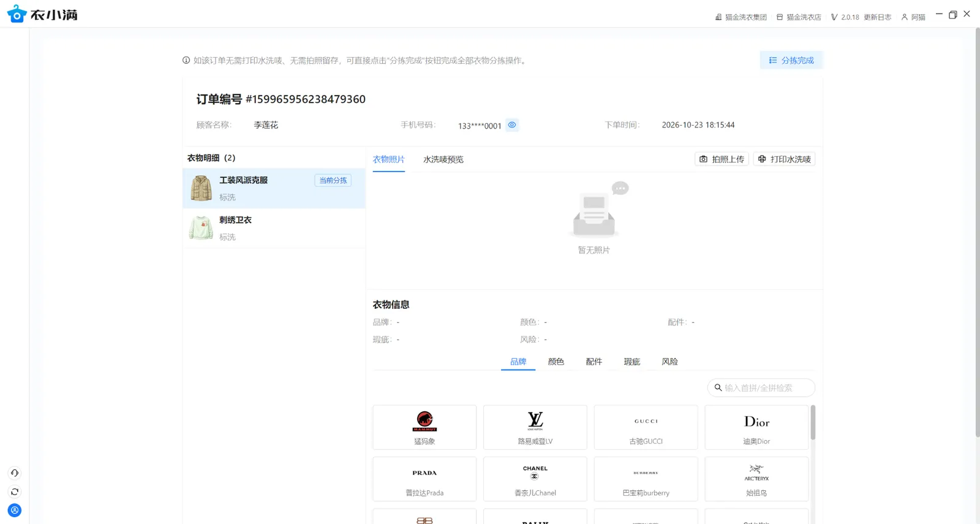Screen dimensions: 980x524
Task: Choose the 古驰GUCCI brand card
Action: coord(646,427)
